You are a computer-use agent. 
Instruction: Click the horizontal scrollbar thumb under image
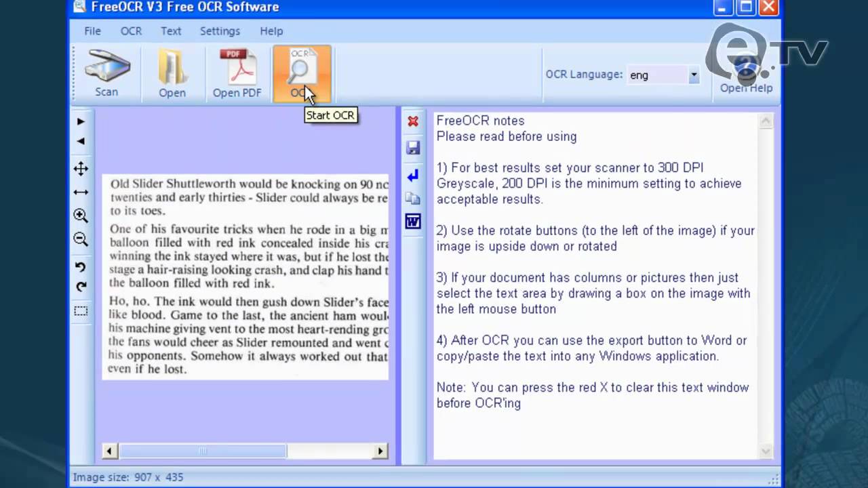coord(203,451)
